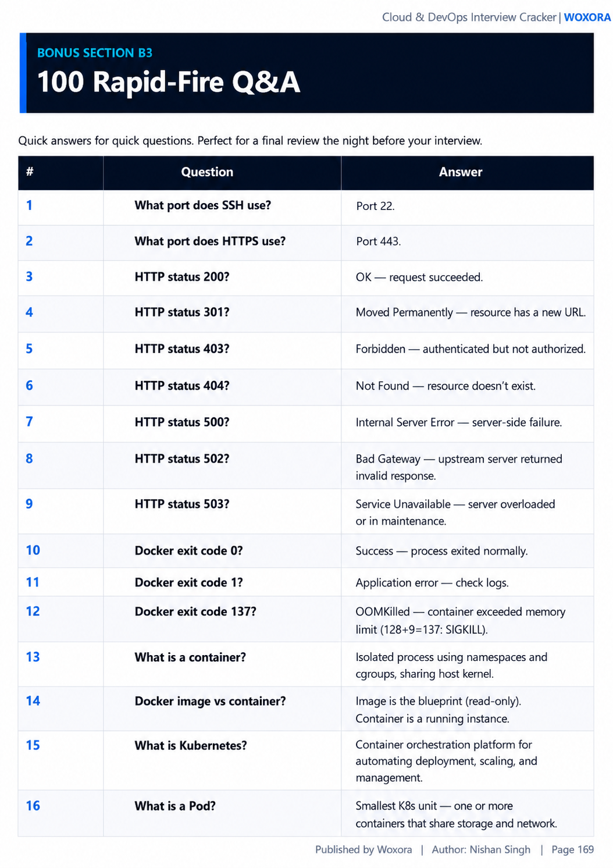Click the 'BONUS SECTION B3' label

[95, 53]
